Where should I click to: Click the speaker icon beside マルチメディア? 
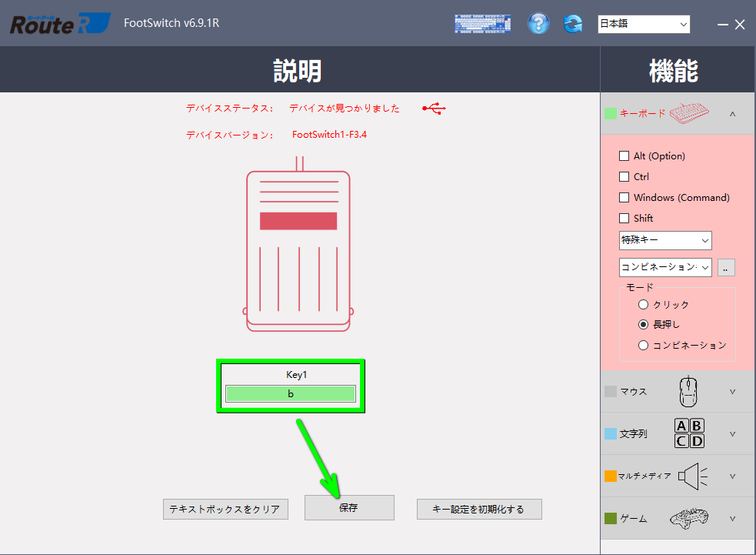pyautogui.click(x=690, y=476)
